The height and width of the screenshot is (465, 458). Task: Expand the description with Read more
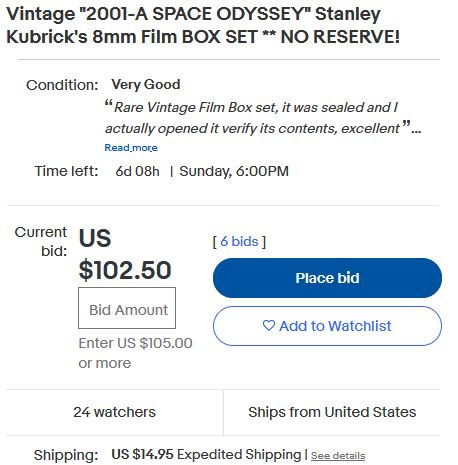click(x=131, y=148)
